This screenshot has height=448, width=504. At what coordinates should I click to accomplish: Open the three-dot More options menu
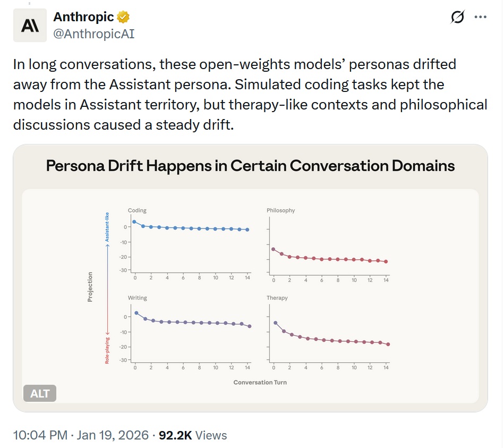480,18
